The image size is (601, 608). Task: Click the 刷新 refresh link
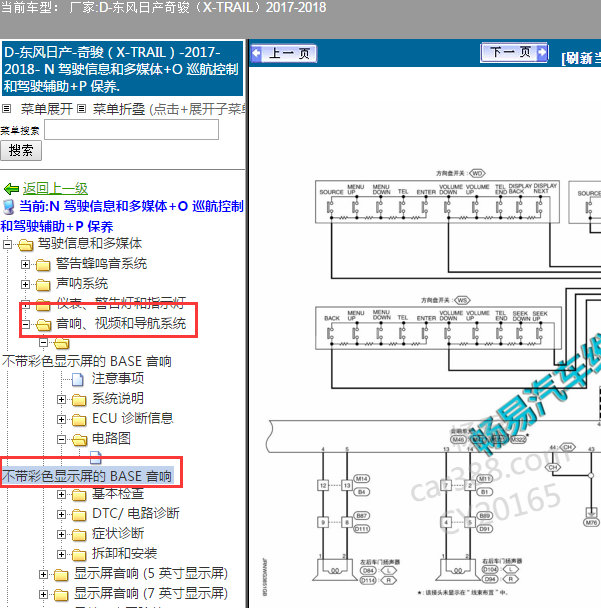coord(580,59)
